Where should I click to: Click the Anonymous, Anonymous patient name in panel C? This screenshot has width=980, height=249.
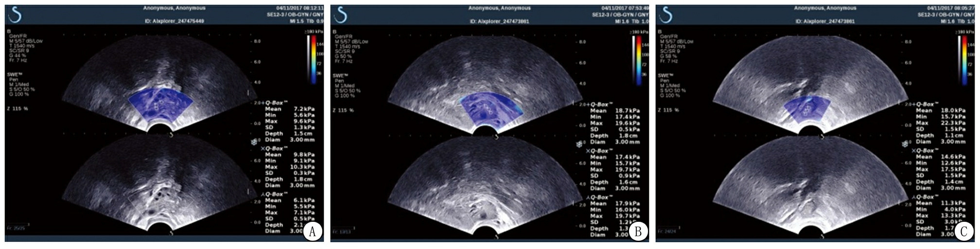click(825, 8)
